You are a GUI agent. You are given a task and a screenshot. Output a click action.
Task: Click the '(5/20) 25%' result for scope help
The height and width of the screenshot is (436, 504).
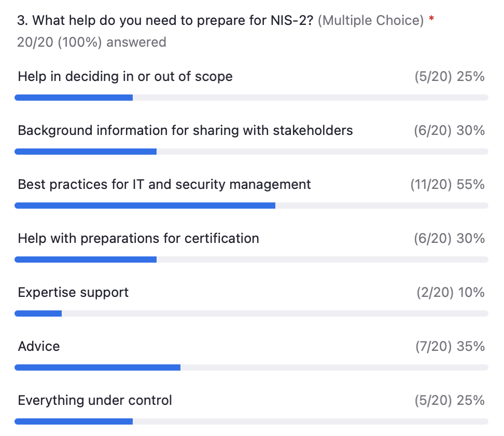click(450, 77)
